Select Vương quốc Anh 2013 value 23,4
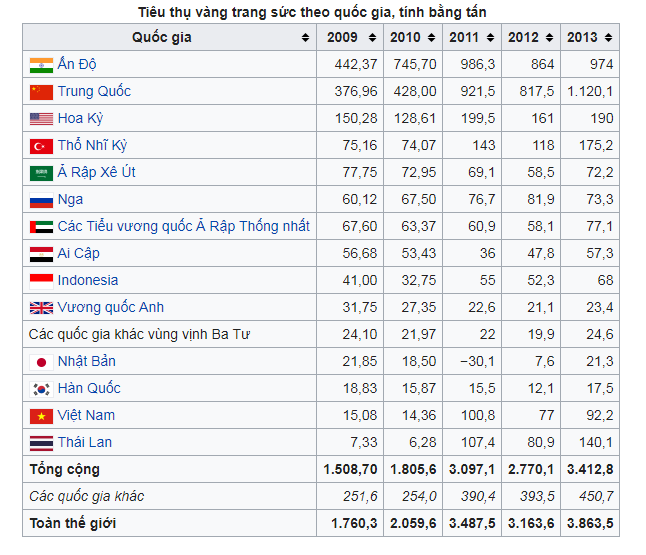 (600, 307)
